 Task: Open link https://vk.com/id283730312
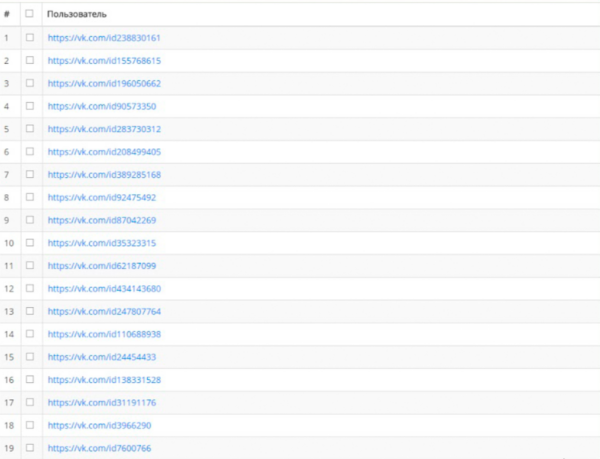[x=104, y=129]
